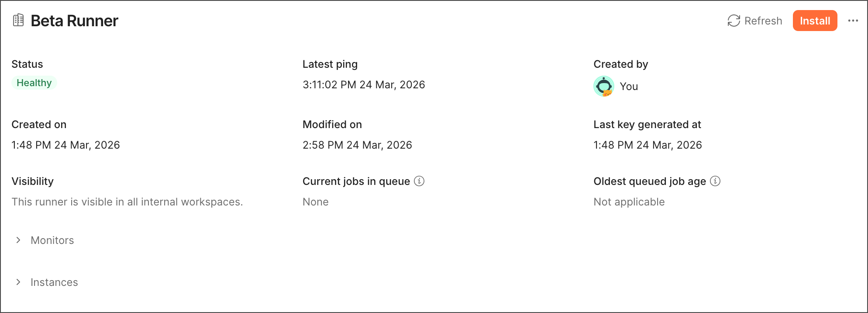Click the creator avatar under Created by
This screenshot has height=313, width=868.
click(x=604, y=86)
